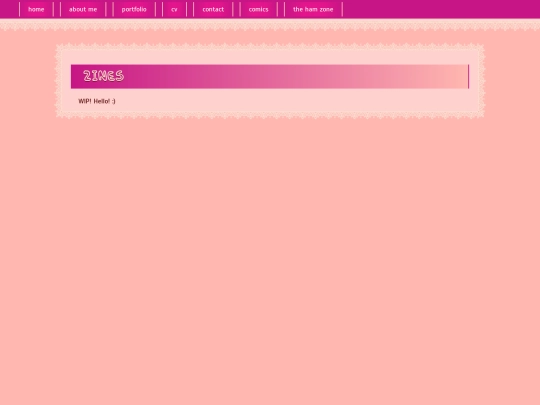Screen dimensions: 540x405
Task: Visit the ham zone link
Action: [313, 9]
